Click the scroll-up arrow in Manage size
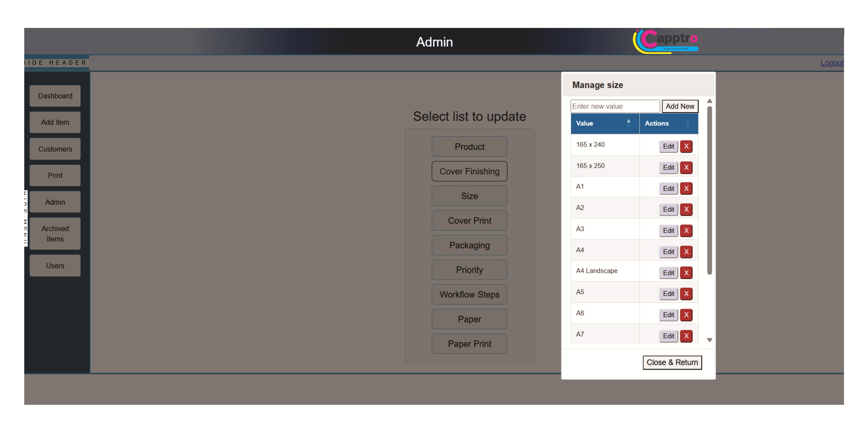 point(710,100)
